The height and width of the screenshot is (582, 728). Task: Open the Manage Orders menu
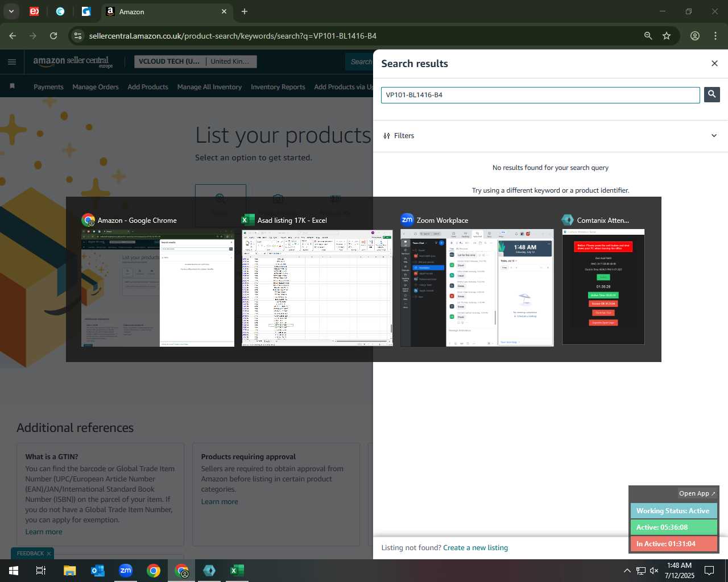tap(96, 87)
